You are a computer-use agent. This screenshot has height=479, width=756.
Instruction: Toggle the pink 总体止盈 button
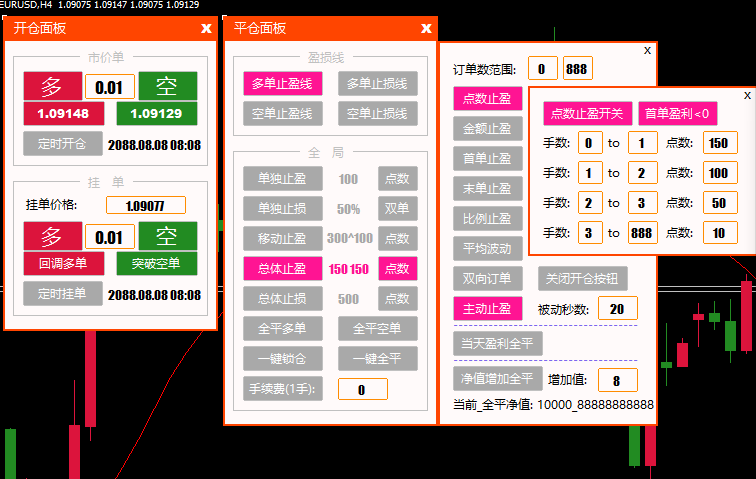(283, 268)
